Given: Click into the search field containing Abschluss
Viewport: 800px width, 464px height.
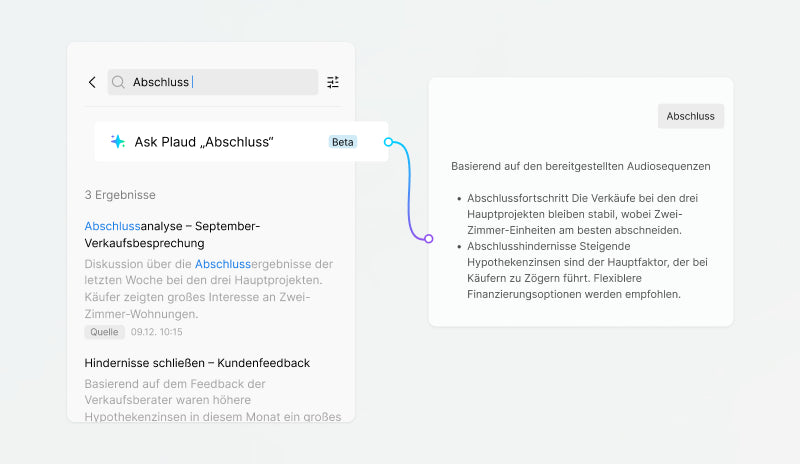Looking at the screenshot, I should (220, 82).
